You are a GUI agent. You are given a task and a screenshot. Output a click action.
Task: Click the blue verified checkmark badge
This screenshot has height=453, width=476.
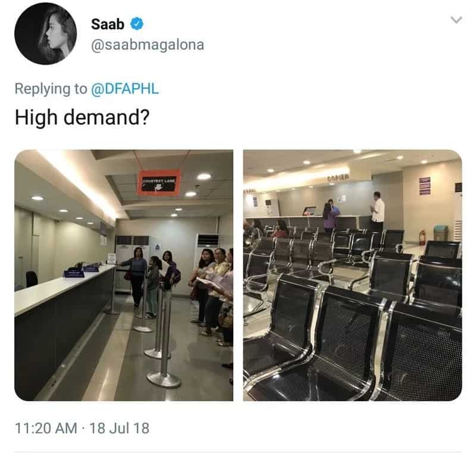[137, 24]
